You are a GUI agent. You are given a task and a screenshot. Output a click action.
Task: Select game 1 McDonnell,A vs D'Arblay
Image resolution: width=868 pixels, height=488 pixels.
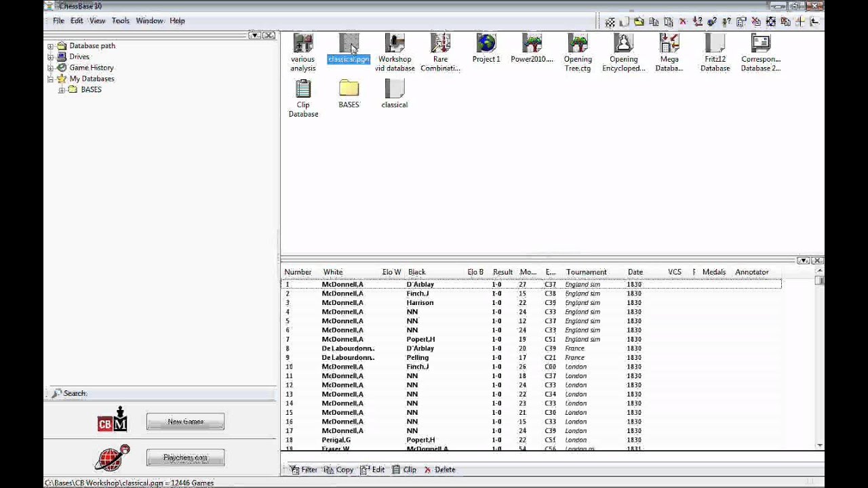(531, 284)
